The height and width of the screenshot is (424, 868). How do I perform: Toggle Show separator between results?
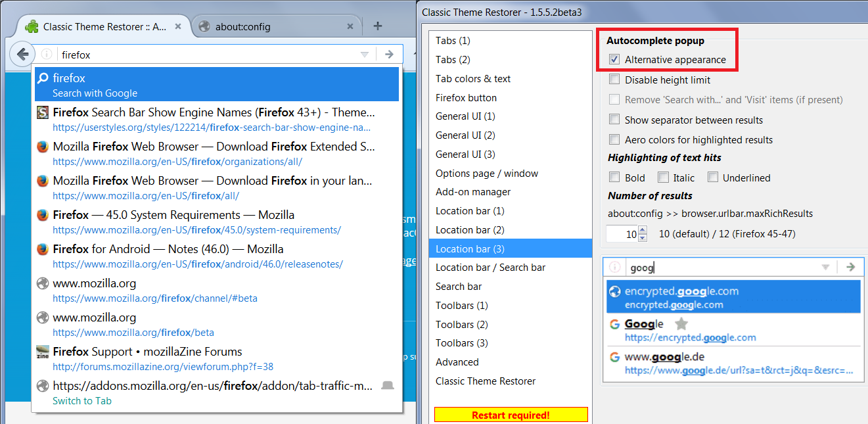click(614, 120)
